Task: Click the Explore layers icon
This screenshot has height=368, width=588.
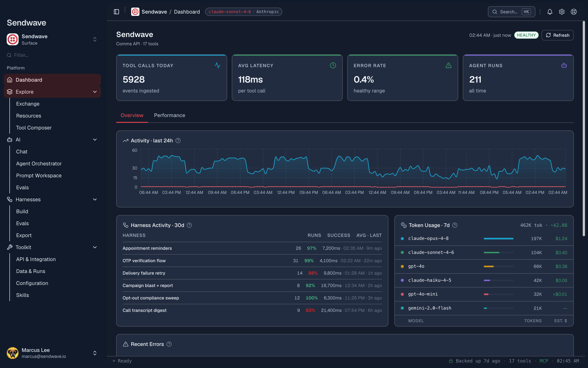Action: 10,92
